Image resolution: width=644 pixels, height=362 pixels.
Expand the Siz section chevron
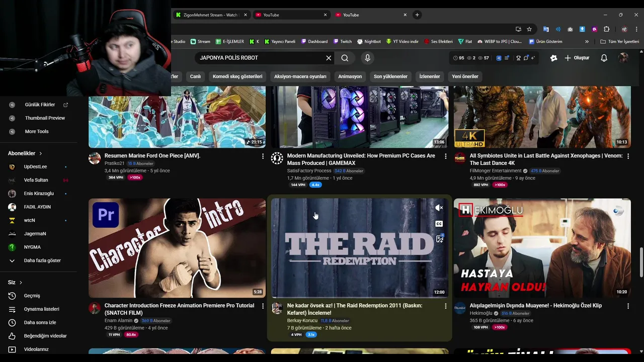click(x=21, y=283)
